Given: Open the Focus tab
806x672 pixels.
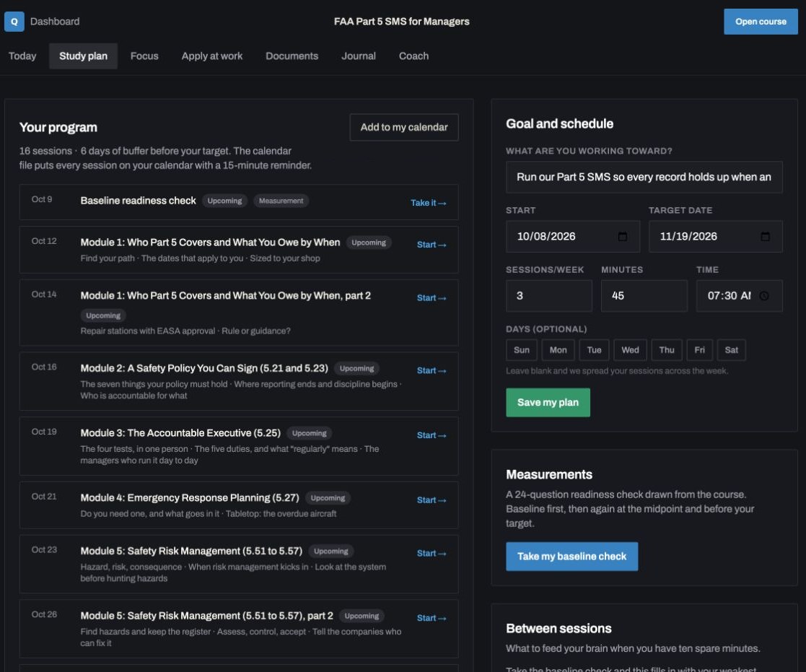Looking at the screenshot, I should tap(144, 56).
